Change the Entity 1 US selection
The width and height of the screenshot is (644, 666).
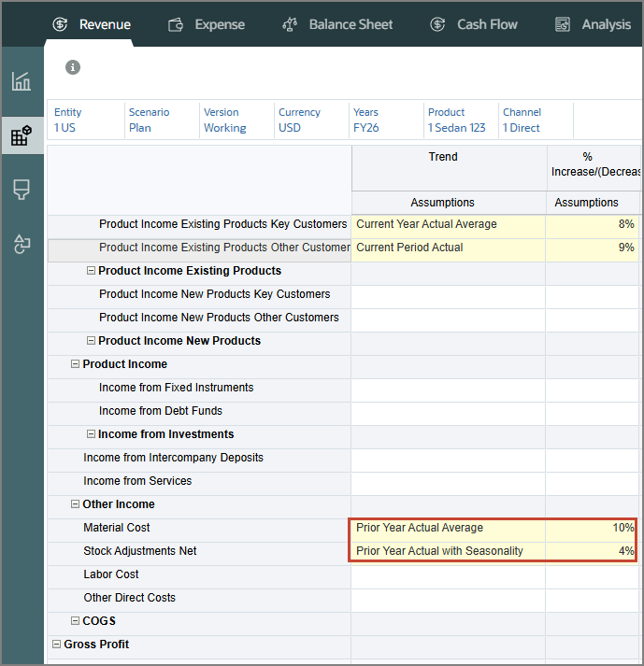tap(86, 120)
